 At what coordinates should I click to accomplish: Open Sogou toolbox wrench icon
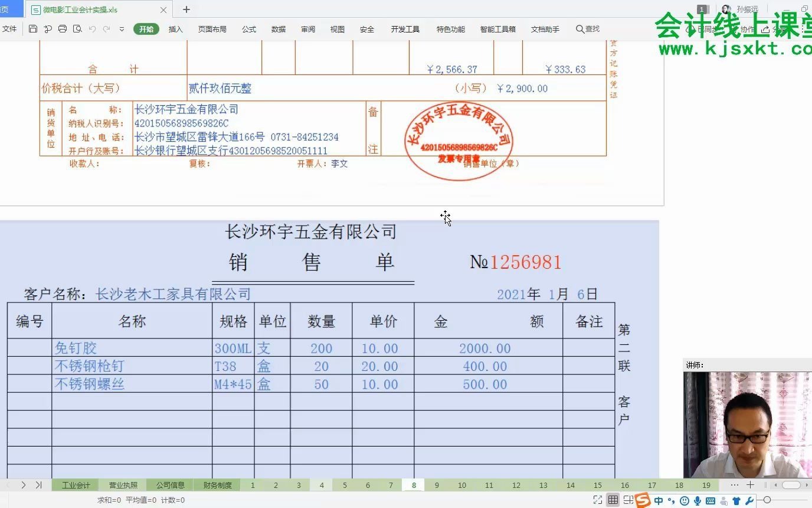tap(749, 501)
